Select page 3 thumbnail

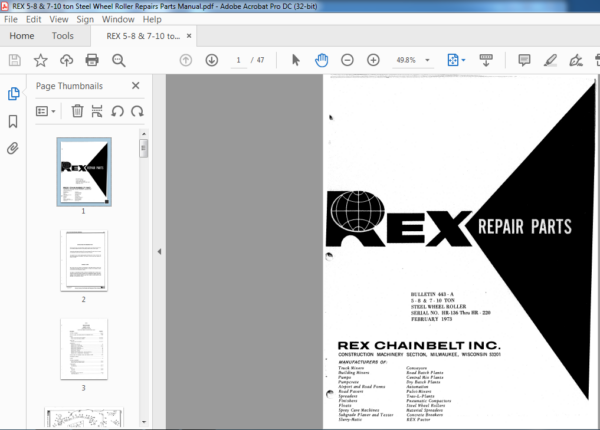tap(84, 349)
